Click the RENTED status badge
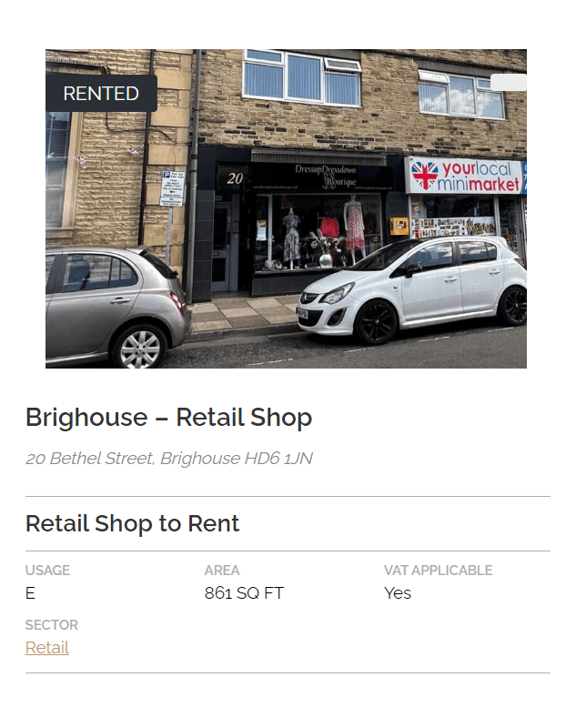Screen dimensions: 576x728 [x=101, y=94]
